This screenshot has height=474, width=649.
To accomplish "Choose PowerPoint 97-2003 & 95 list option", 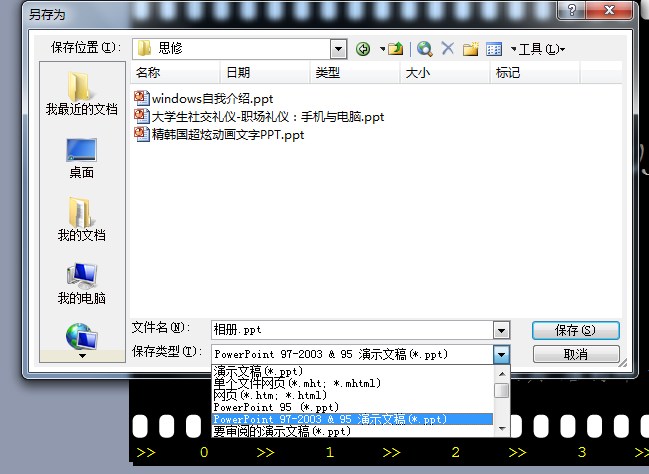I will (x=353, y=419).
